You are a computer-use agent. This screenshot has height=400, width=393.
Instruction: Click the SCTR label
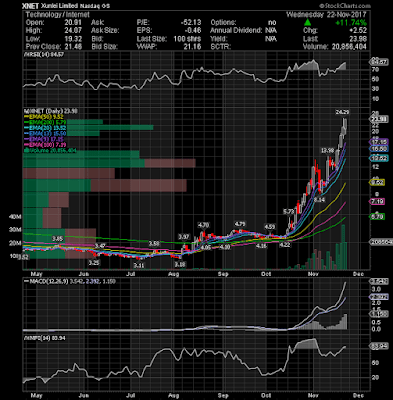[220, 46]
